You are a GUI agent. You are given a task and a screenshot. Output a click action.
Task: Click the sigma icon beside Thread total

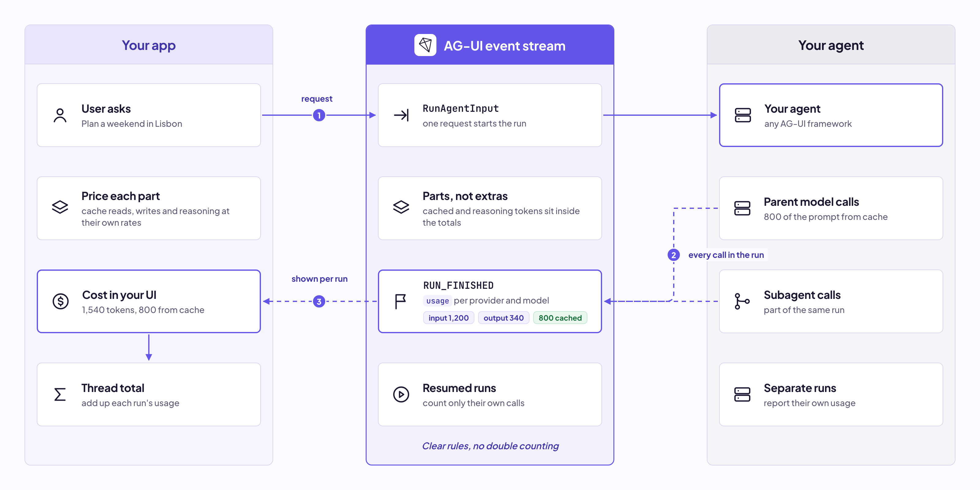[60, 394]
